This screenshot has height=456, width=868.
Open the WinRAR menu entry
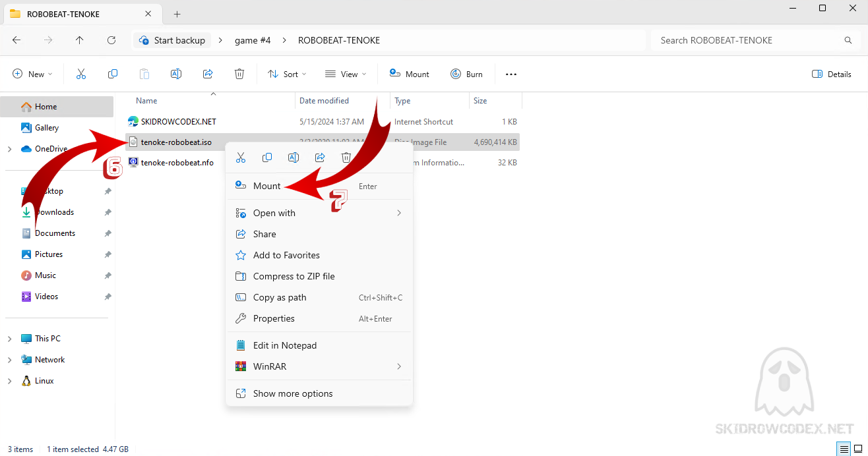coord(319,366)
